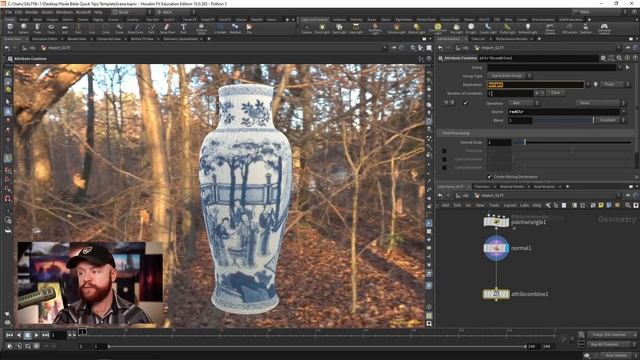
Task: Search parameters with magnifier icon
Action: coord(619,58)
